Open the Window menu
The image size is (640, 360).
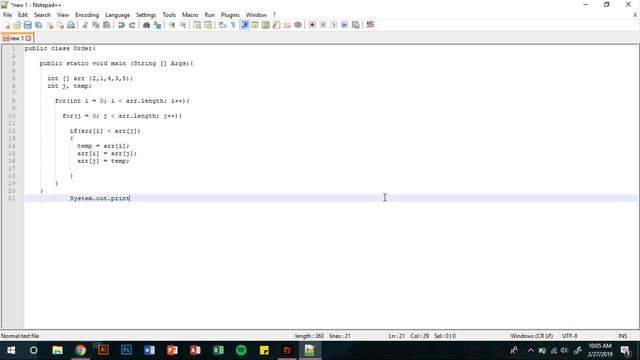(x=256, y=15)
